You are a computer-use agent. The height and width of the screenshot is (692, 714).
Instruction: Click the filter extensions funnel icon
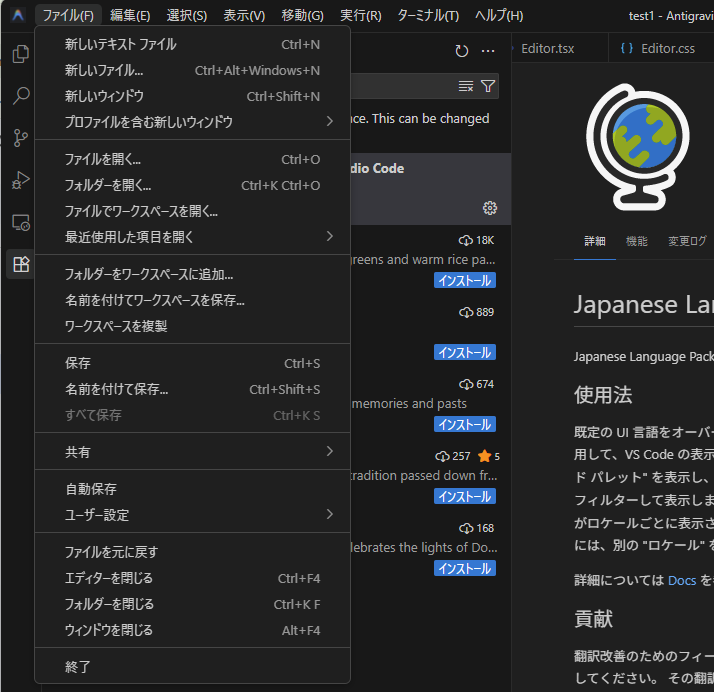pyautogui.click(x=488, y=86)
